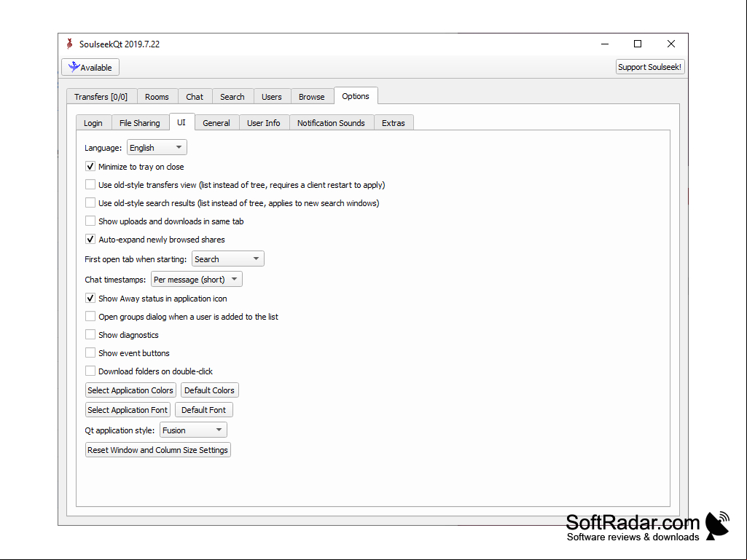
Task: Minimize the SoulseekQt window
Action: (x=605, y=44)
